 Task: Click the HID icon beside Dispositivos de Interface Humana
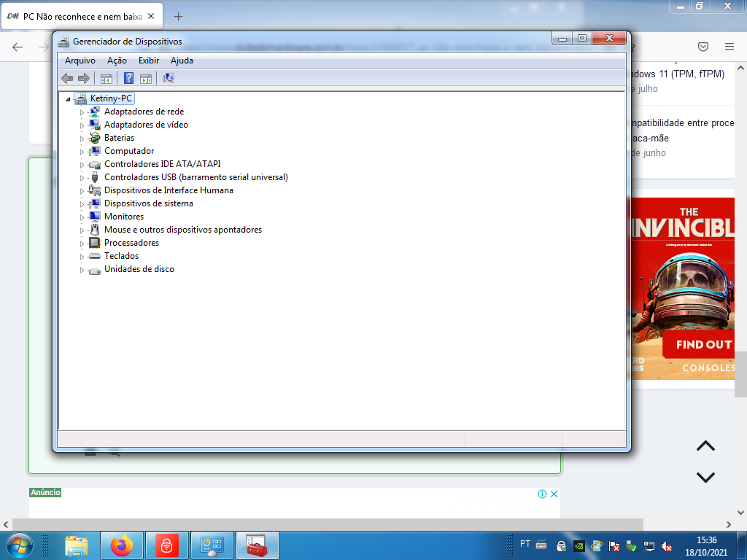tap(95, 190)
